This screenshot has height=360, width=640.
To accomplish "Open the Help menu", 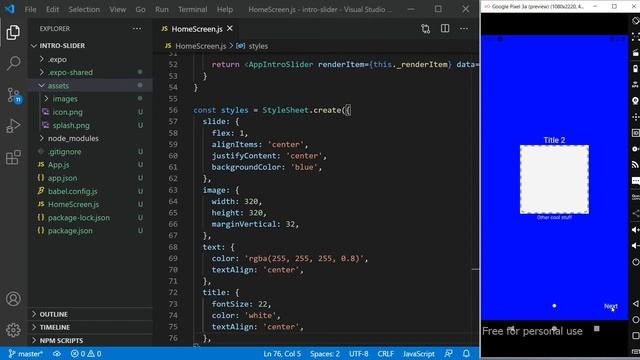I will (x=224, y=9).
